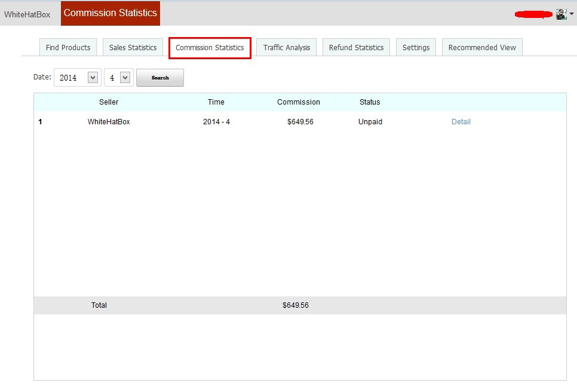Click the Commission column header
577x392 pixels.
tap(298, 102)
